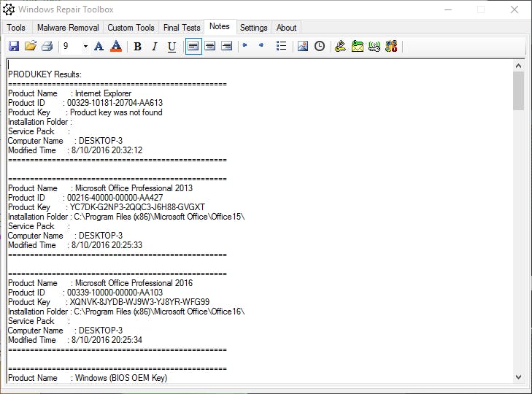
Task: Increase indent with right arrow icon
Action: 261,45
